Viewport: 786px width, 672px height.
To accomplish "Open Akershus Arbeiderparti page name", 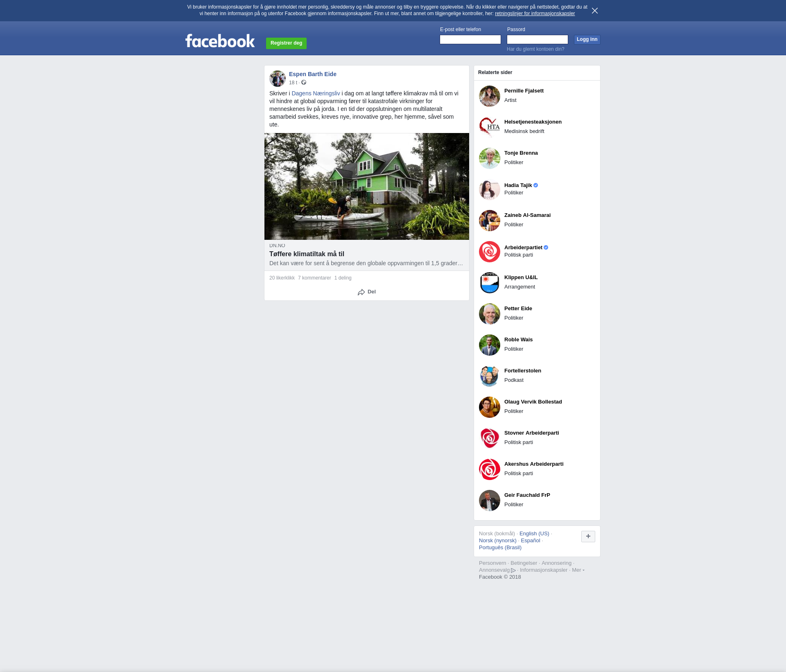I will tap(534, 464).
